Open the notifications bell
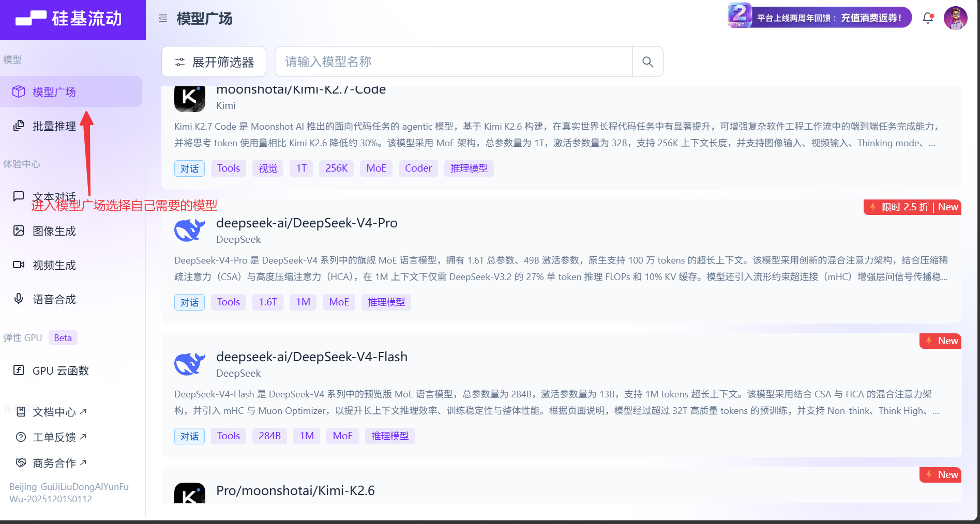Image resolution: width=980 pixels, height=524 pixels. tap(928, 18)
